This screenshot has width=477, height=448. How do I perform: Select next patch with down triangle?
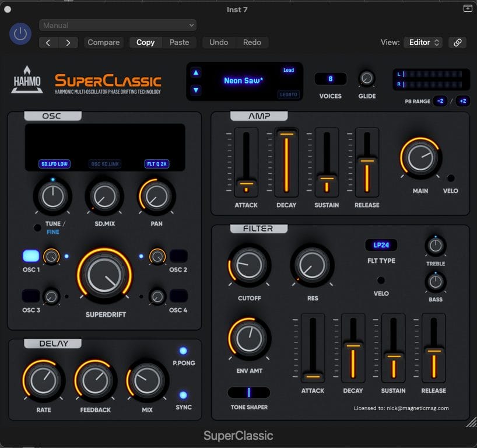(x=196, y=90)
